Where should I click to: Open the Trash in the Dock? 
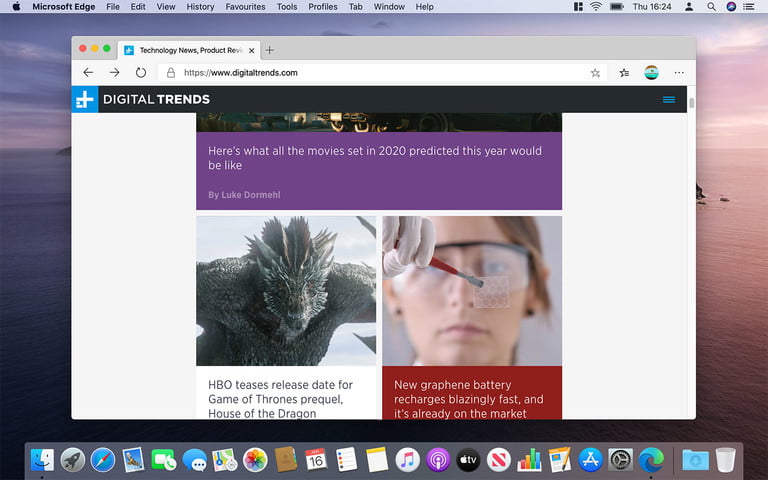coord(725,460)
